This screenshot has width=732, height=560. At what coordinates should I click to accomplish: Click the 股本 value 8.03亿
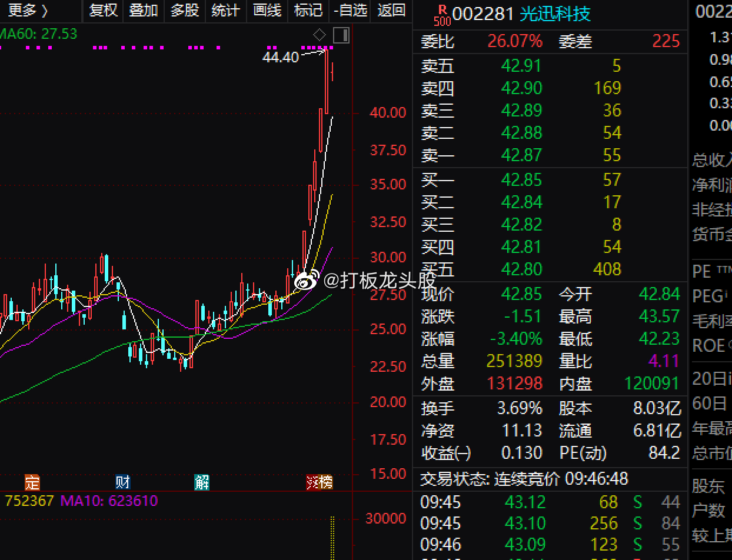coord(657,408)
